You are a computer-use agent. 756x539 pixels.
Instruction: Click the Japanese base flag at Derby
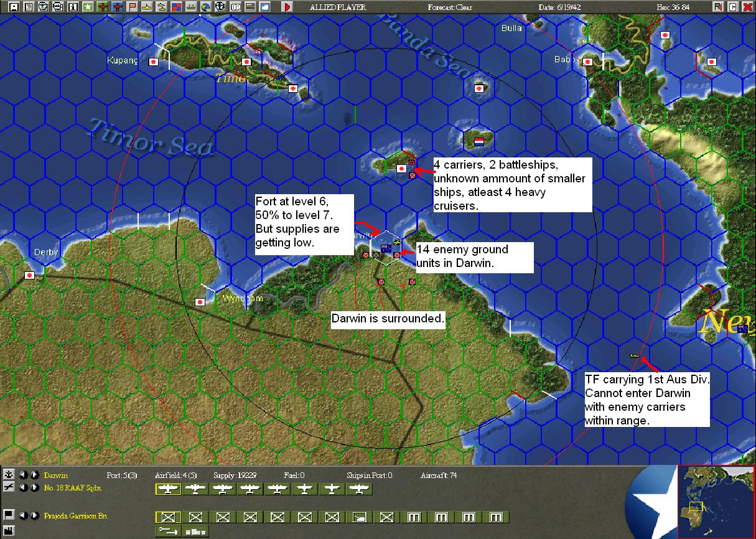click(29, 275)
